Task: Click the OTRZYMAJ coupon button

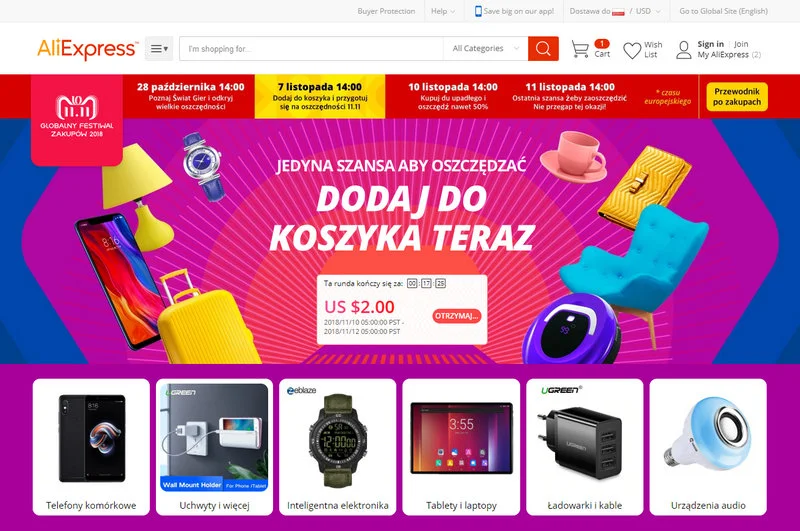Action: (457, 316)
